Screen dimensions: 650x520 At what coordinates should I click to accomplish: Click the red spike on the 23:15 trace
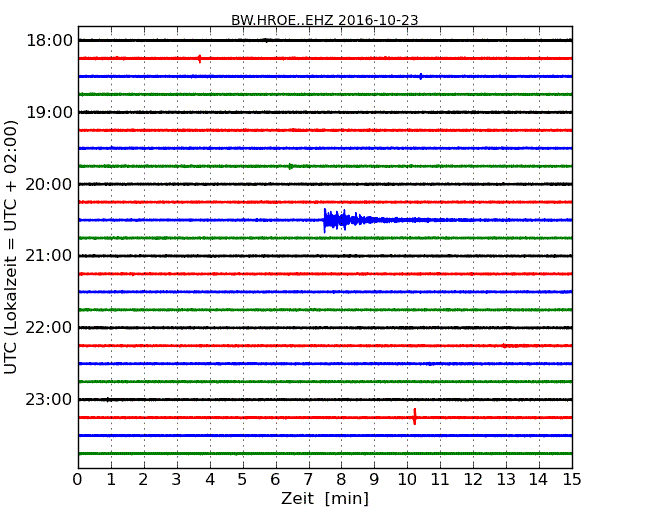click(x=415, y=417)
